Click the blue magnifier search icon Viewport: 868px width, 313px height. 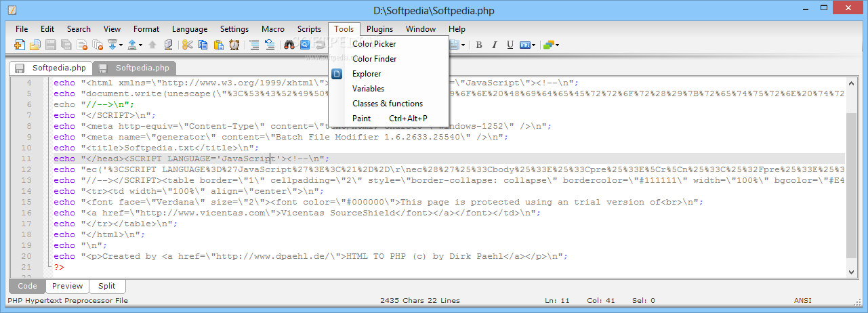click(305, 45)
